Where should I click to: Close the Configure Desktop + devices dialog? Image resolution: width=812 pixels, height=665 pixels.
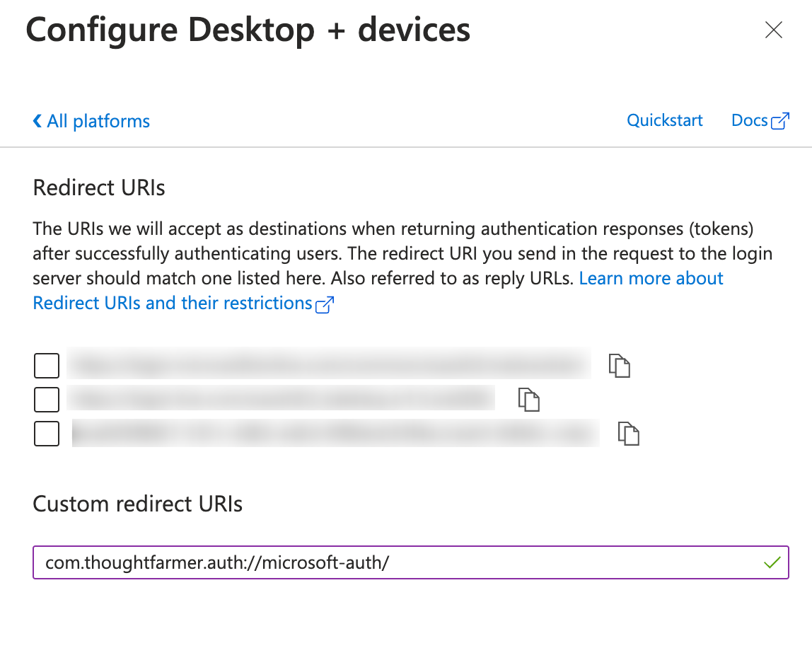[774, 30]
